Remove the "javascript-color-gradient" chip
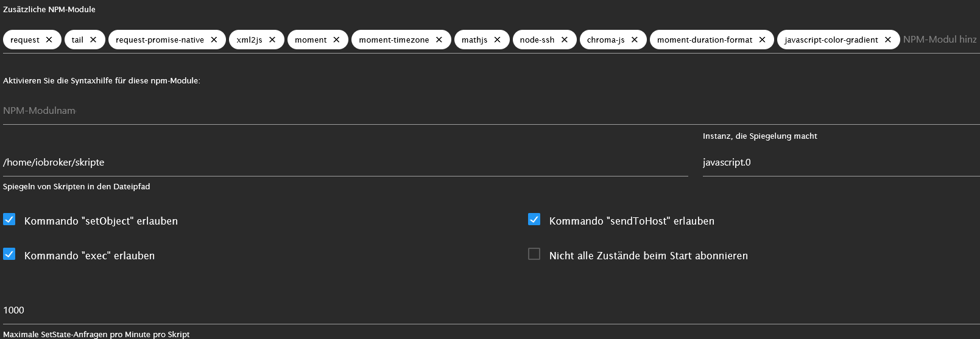The image size is (980, 339). (x=888, y=40)
